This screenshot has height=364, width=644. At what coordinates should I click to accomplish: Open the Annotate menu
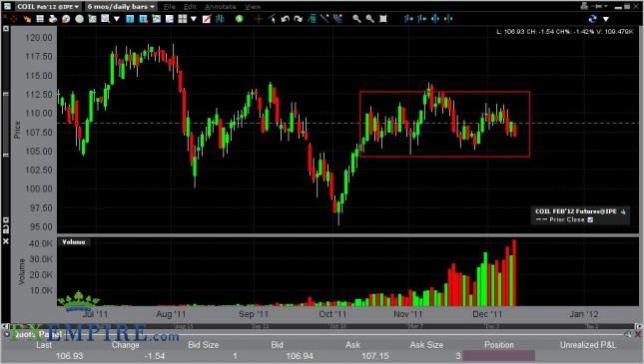tap(220, 7)
